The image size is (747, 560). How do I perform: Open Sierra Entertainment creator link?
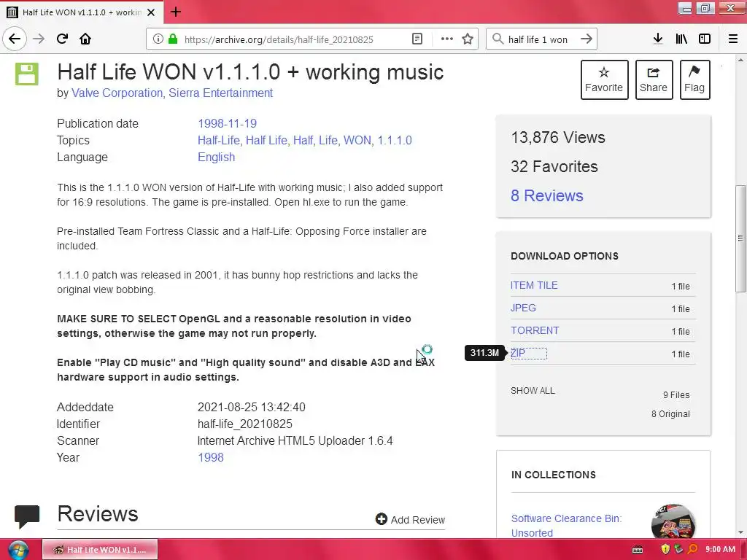(x=220, y=93)
